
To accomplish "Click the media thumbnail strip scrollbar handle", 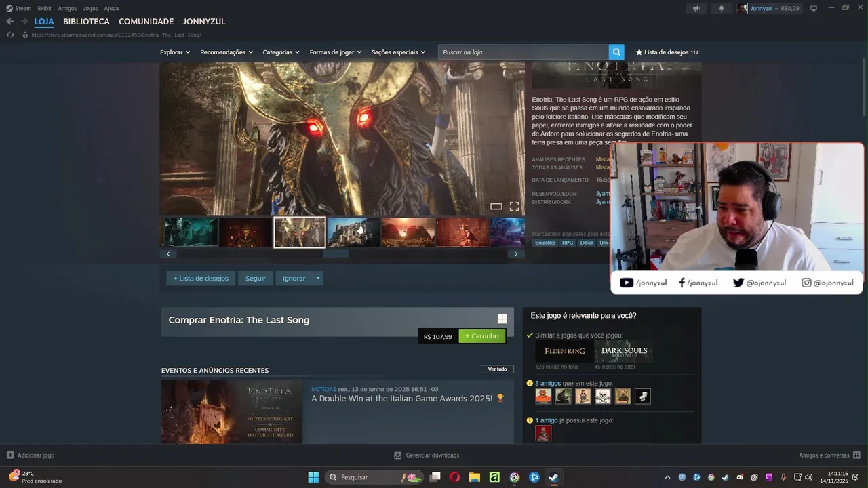I will [x=336, y=254].
